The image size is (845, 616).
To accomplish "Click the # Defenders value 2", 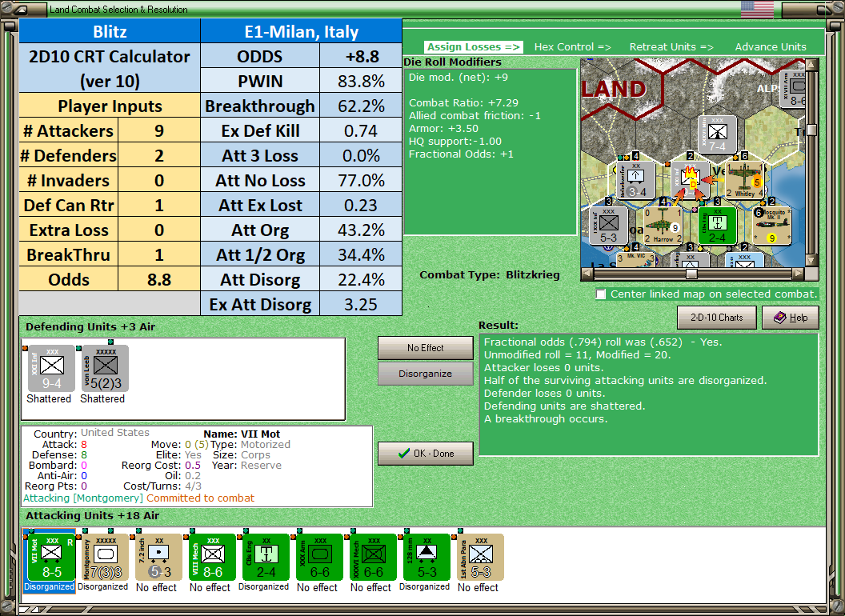I will pyautogui.click(x=159, y=156).
